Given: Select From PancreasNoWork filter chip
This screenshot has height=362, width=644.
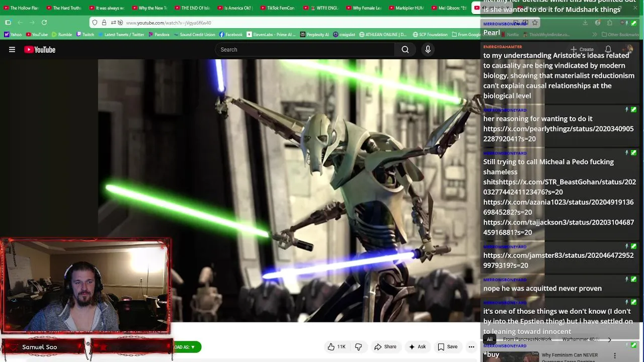Looking at the screenshot, I should coord(527,339).
